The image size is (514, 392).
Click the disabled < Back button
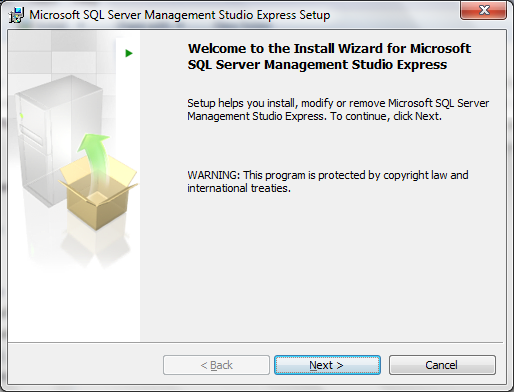click(216, 365)
